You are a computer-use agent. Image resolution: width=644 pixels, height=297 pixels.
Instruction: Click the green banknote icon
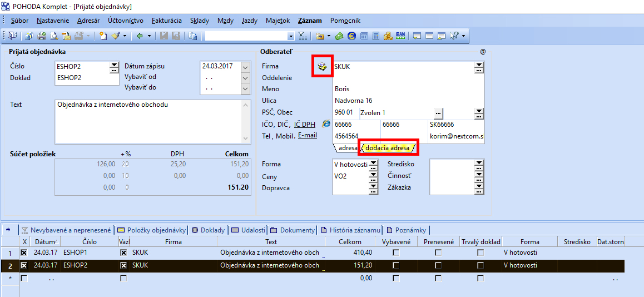coord(339,36)
